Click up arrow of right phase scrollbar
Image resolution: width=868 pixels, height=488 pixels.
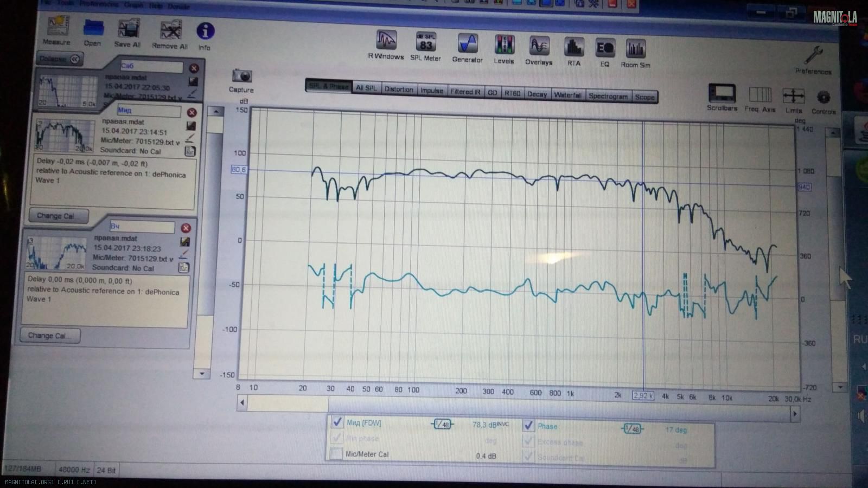tap(833, 132)
